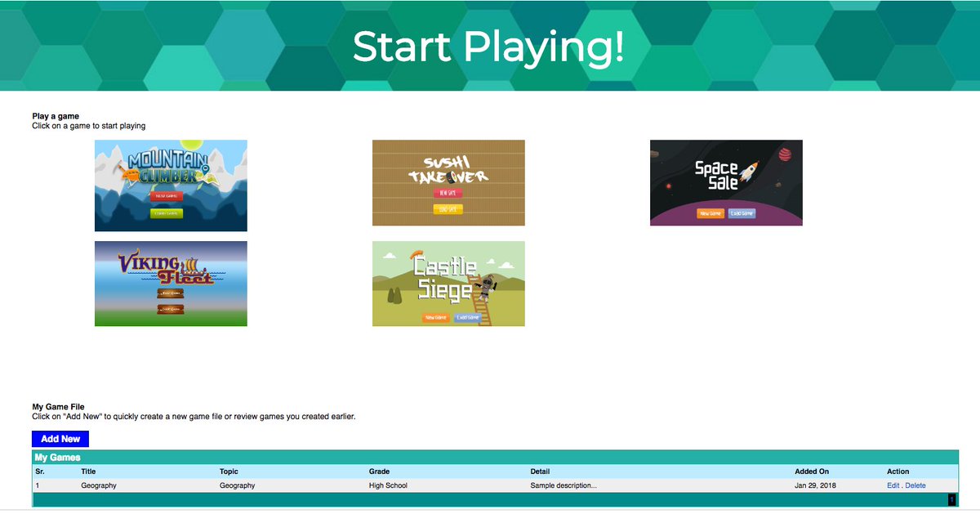Image resolution: width=980 pixels, height=514 pixels.
Task: Click the scrollbar below the table
Action: [x=490, y=496]
